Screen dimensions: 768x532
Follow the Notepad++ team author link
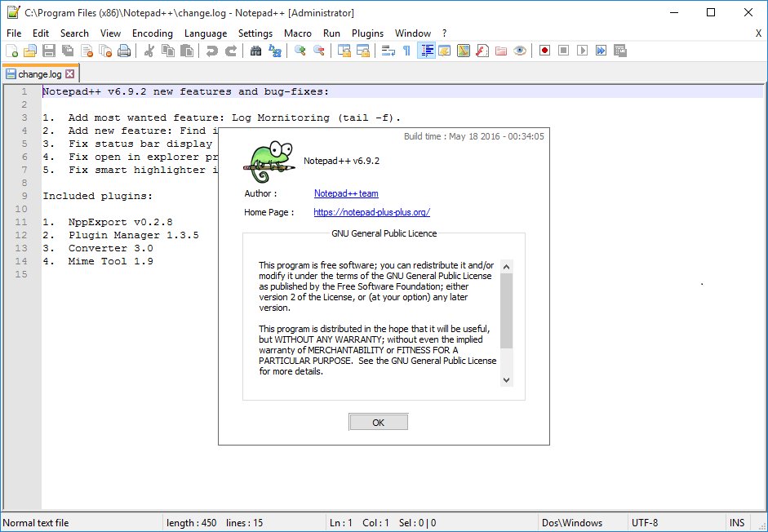click(346, 193)
